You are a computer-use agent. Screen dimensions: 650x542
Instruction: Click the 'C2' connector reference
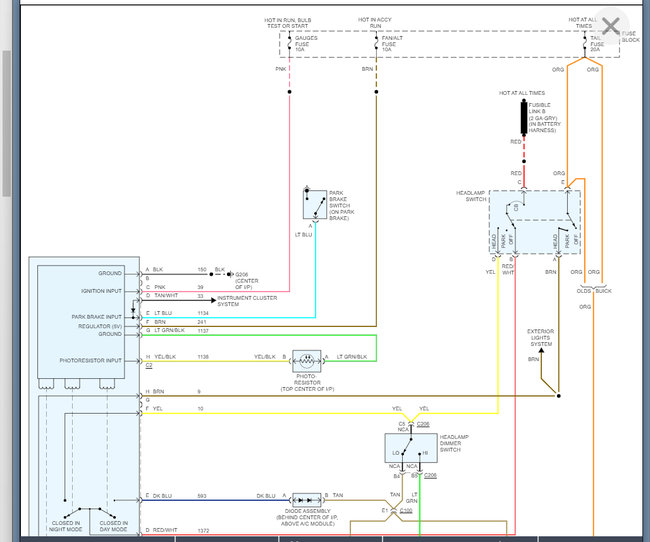coord(149,365)
